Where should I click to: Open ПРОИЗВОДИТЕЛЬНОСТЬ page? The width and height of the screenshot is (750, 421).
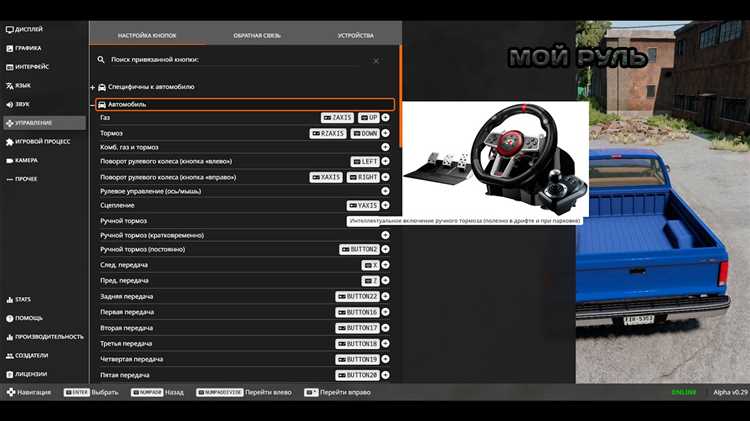pyautogui.click(x=45, y=337)
